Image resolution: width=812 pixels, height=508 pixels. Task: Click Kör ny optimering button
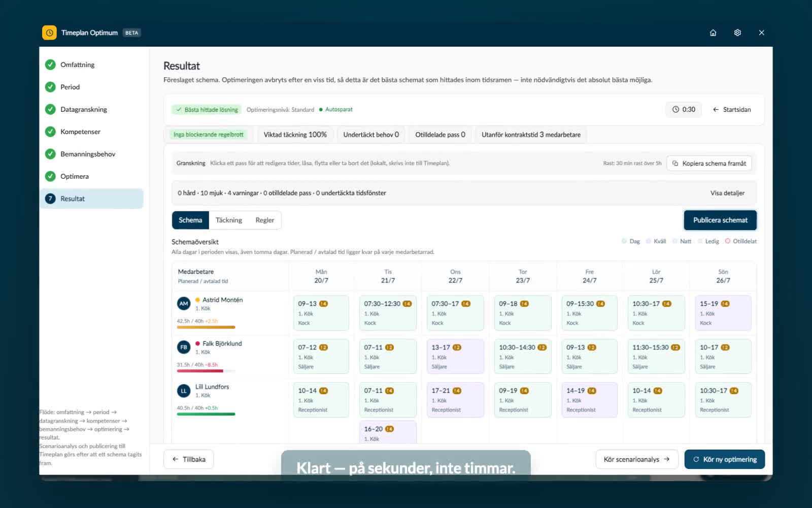(725, 459)
